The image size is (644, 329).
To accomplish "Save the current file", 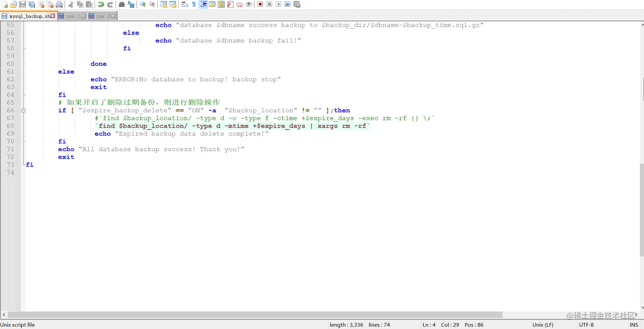I will pyautogui.click(x=23, y=4).
